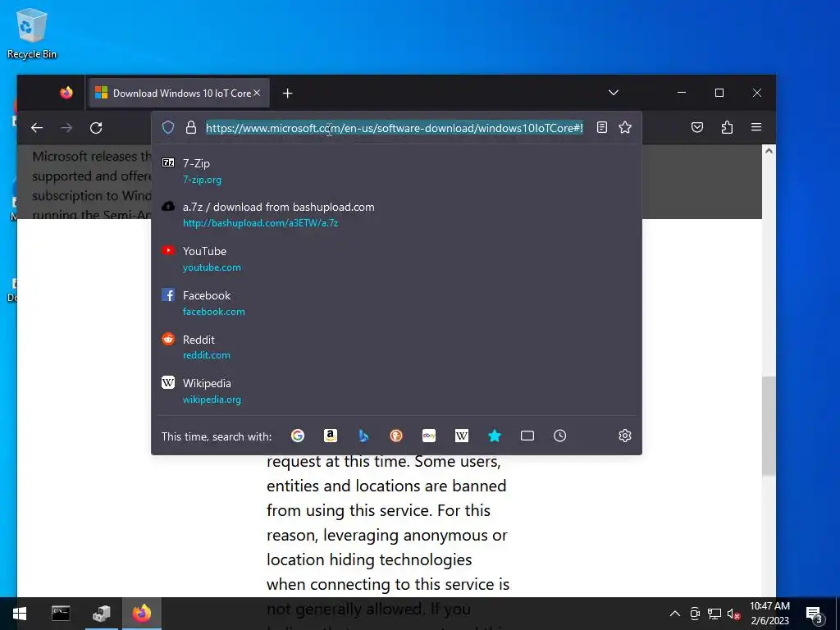Click the padlock site security icon

pyautogui.click(x=190, y=127)
